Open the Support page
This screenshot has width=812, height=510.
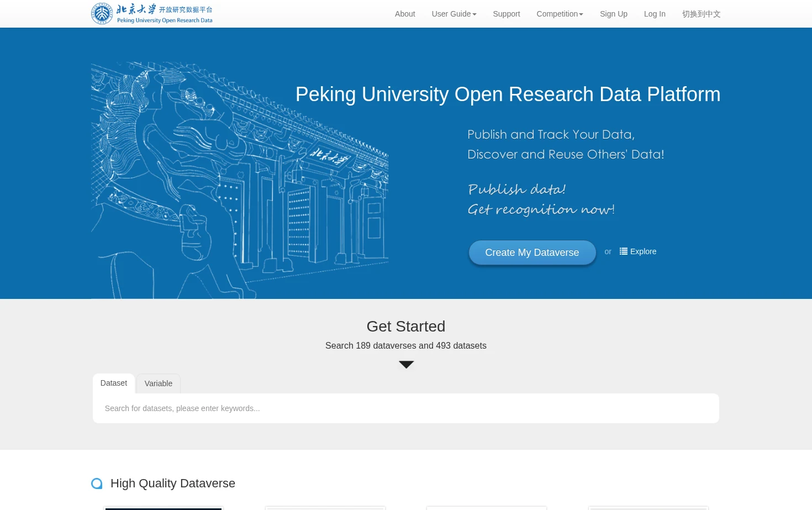point(507,14)
